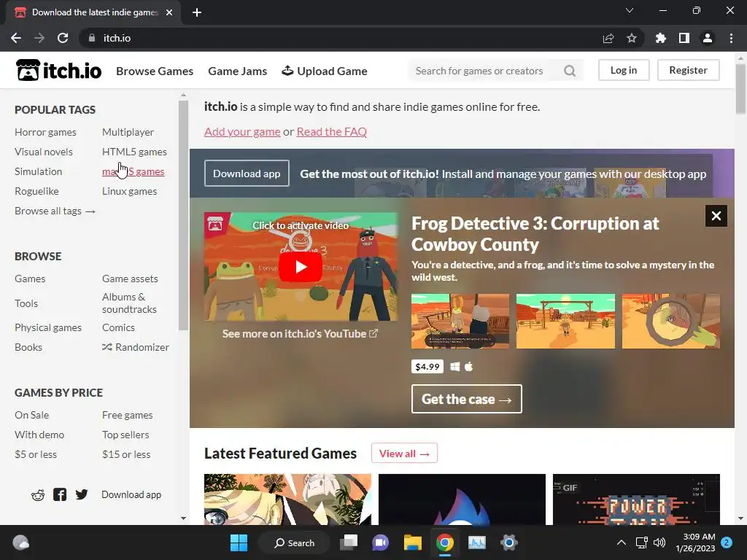Open Read the FAQ link
Viewport: 747px width, 560px height.
[332, 131]
